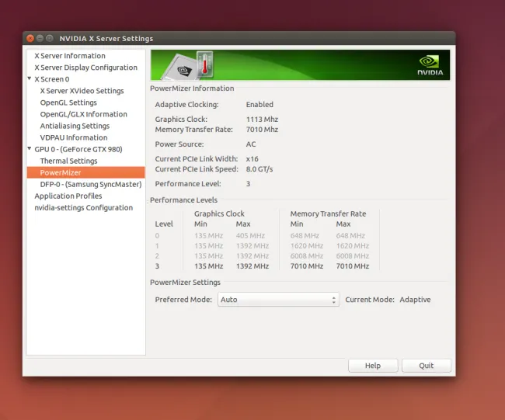Viewport: 505px width, 420px height.
Task: Close the NVIDIA X Server Settings window
Action: (30, 38)
